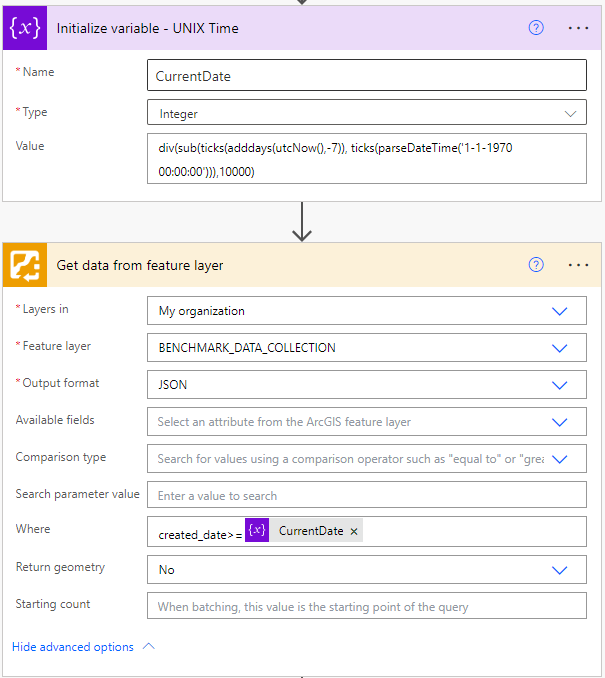Open the Layers in dropdown
The image size is (605, 678).
click(x=560, y=311)
